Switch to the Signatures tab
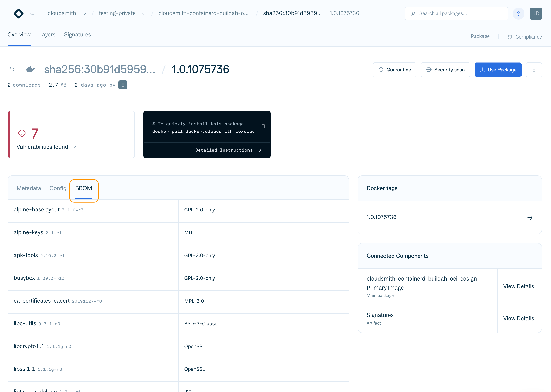 tap(78, 35)
